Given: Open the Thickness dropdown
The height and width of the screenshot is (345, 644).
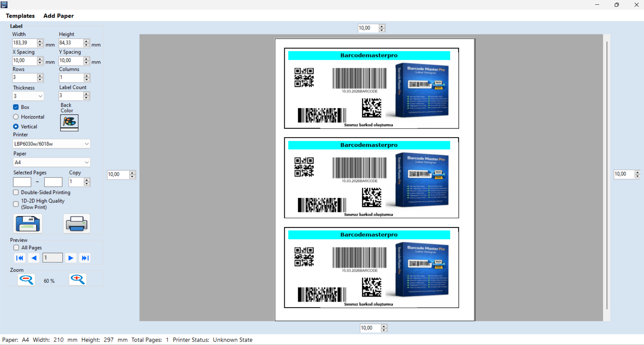Looking at the screenshot, I should tap(28, 96).
